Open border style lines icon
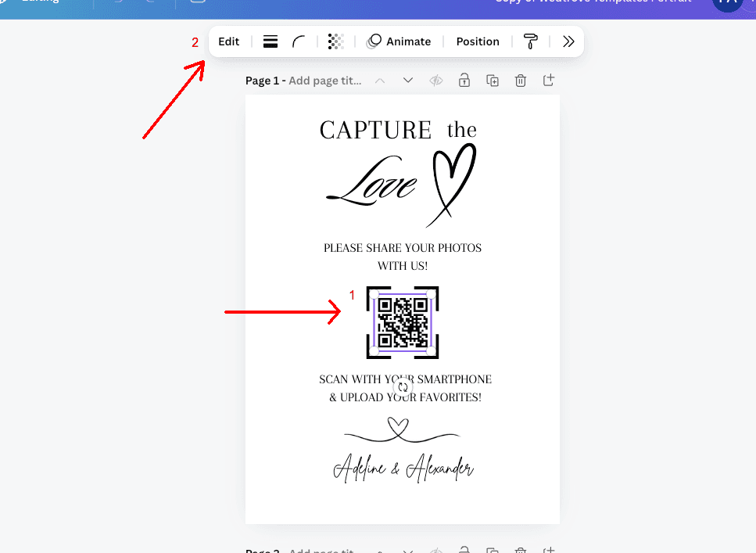756x553 pixels. point(271,41)
